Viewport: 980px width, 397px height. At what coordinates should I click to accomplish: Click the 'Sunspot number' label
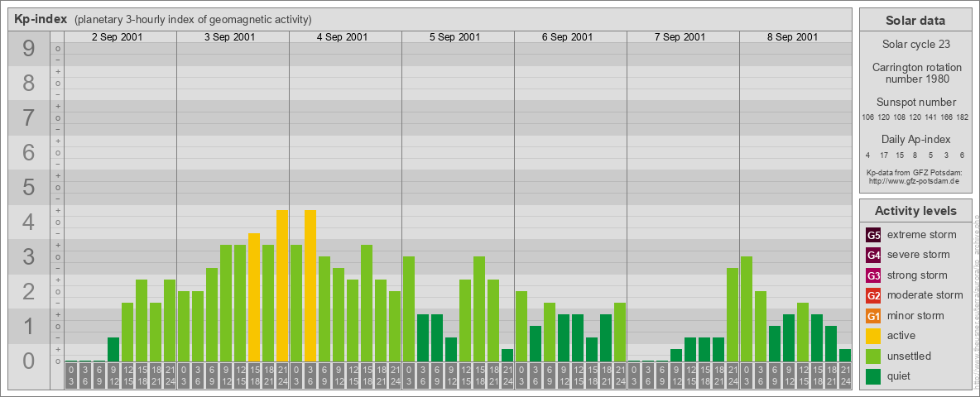tap(915, 103)
